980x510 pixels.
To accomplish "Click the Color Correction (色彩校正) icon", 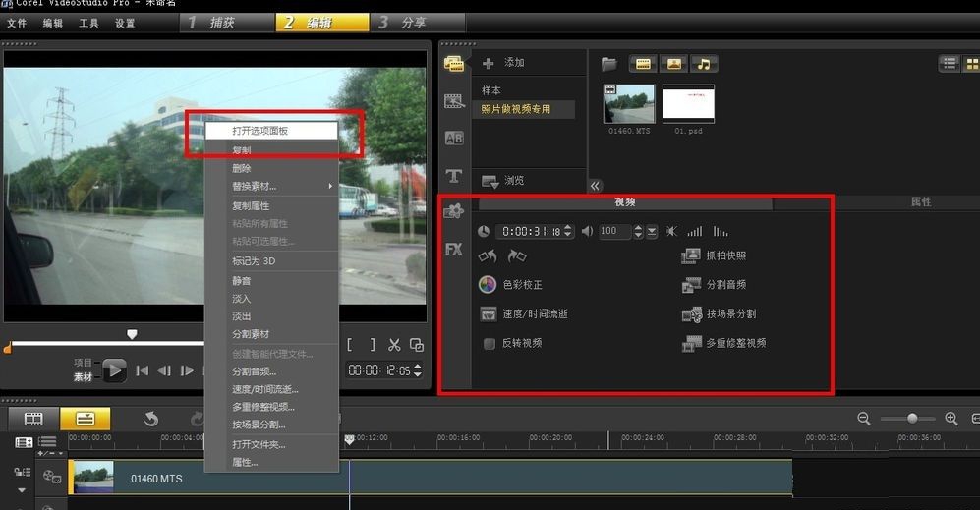I will 488,285.
